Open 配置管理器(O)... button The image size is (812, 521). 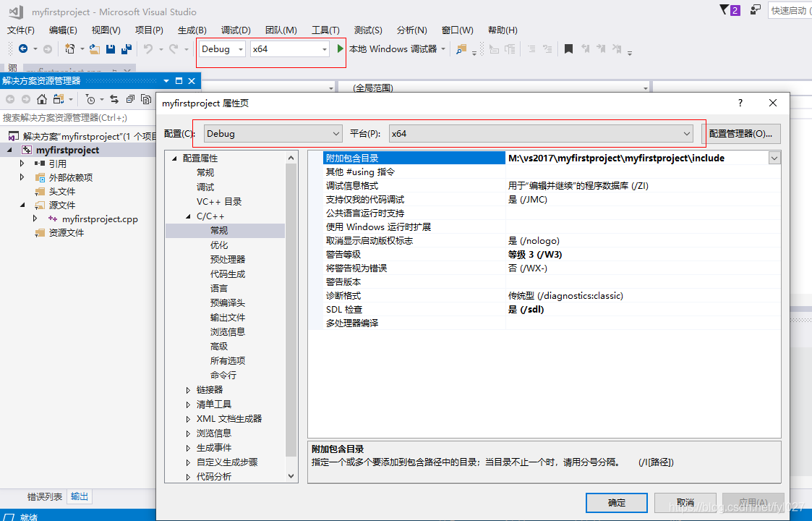point(740,134)
